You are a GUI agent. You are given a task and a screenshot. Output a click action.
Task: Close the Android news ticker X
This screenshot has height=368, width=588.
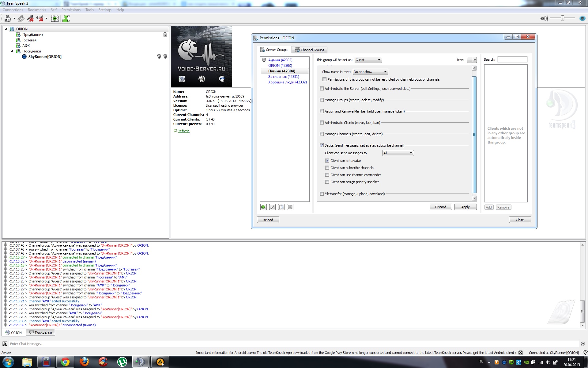click(521, 353)
